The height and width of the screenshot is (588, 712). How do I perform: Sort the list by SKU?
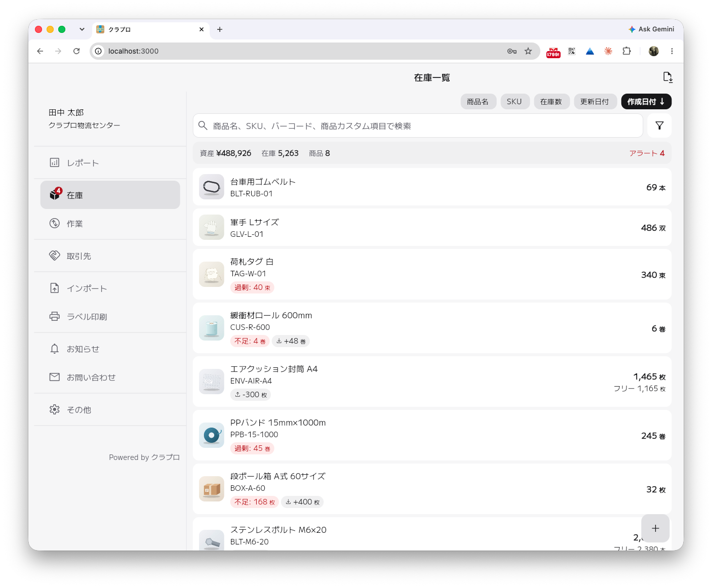pyautogui.click(x=514, y=102)
